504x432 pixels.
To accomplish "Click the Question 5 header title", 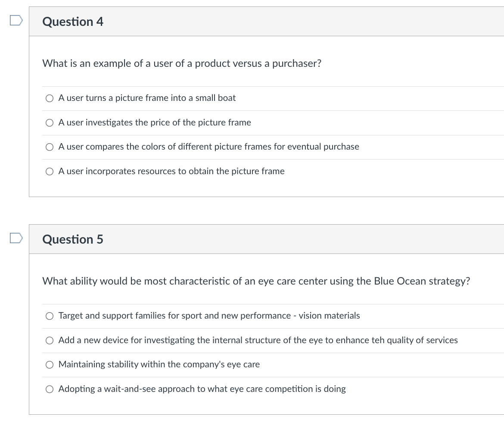I will [73, 239].
